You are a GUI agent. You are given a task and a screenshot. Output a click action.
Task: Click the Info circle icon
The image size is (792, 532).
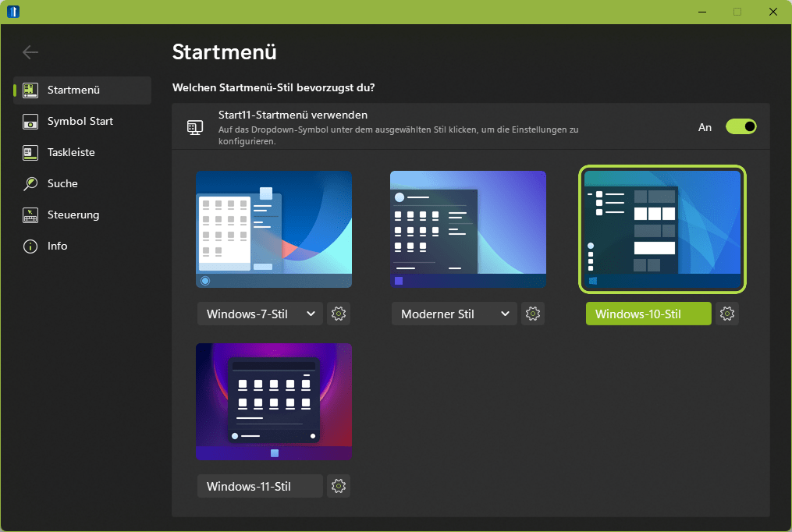point(30,246)
